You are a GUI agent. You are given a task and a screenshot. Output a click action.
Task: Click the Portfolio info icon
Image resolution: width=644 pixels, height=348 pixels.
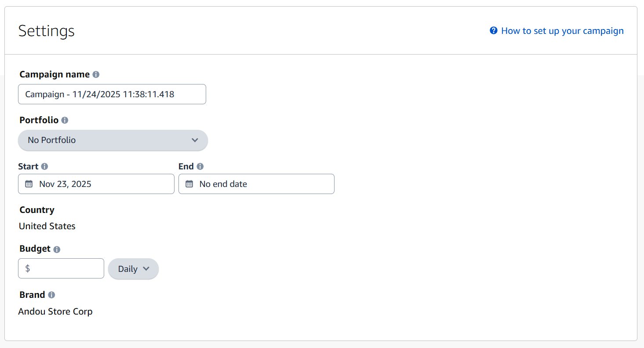pyautogui.click(x=65, y=120)
